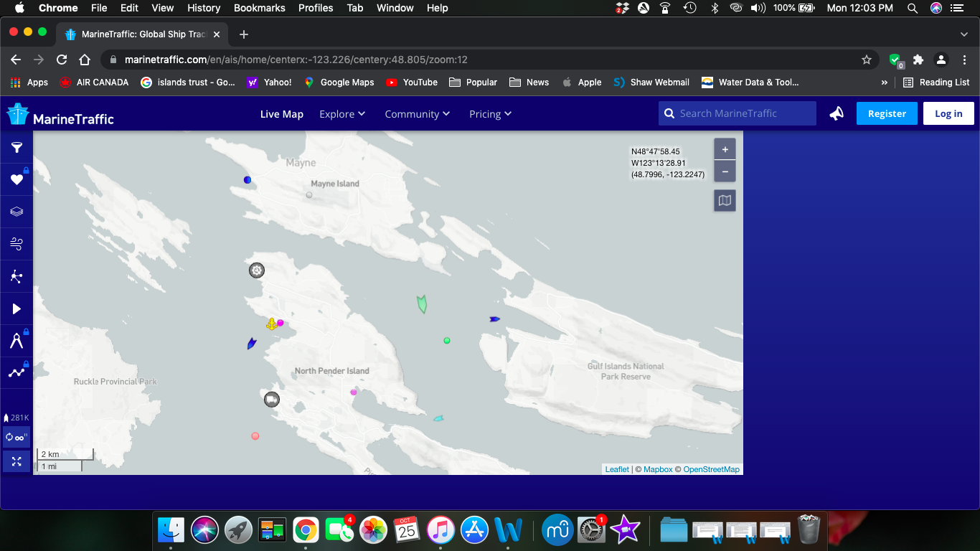Screen dimensions: 980x551
Task: Open the OpenStreetMap attribution link
Action: [711, 469]
